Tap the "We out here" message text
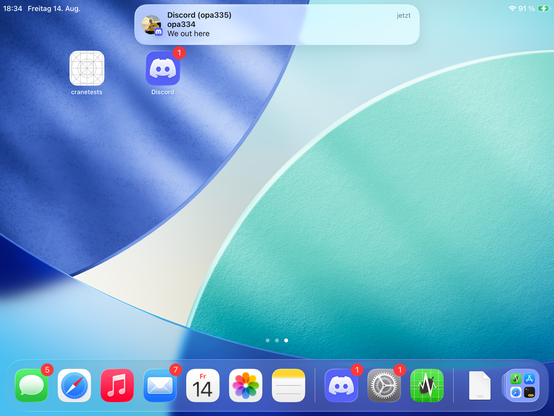This screenshot has height=416, width=554. pyautogui.click(x=188, y=34)
